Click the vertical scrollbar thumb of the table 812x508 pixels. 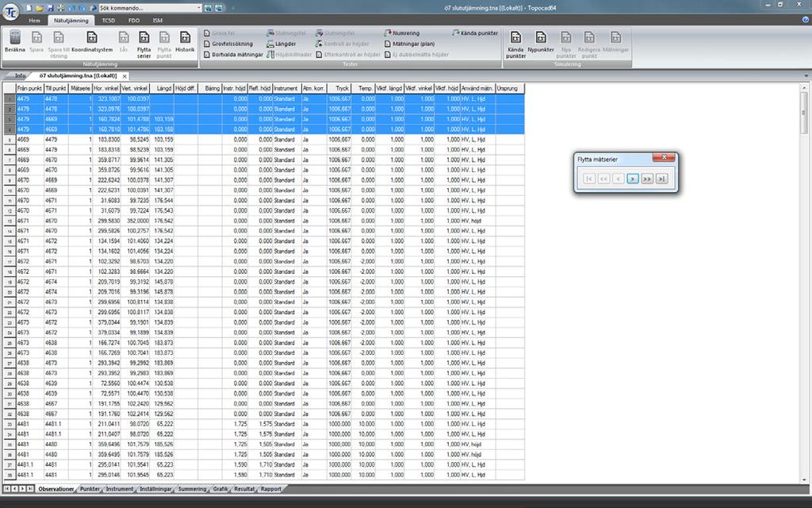pyautogui.click(x=804, y=113)
